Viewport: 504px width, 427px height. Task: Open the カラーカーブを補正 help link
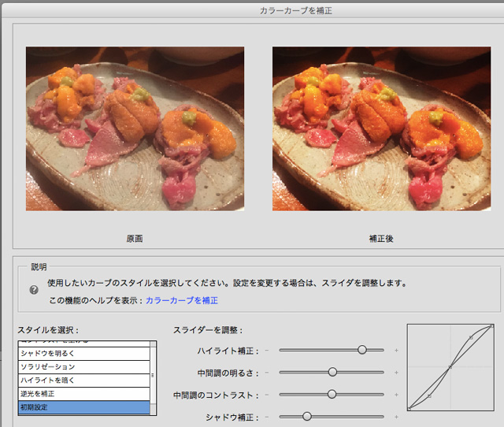pyautogui.click(x=182, y=300)
